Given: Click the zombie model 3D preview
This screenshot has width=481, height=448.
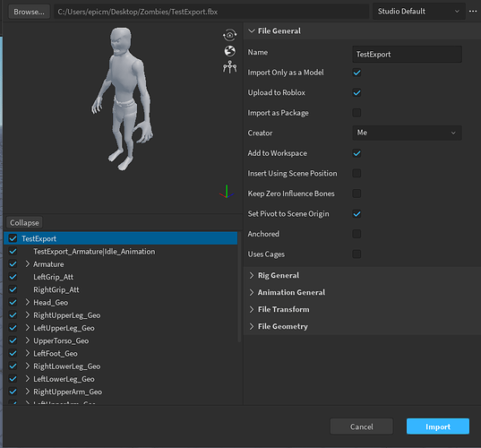Looking at the screenshot, I should (x=122, y=99).
